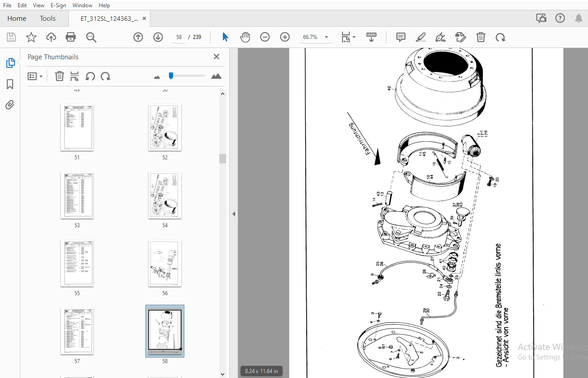Image resolution: width=588 pixels, height=378 pixels.
Task: Switch to the Tools tab
Action: 48,19
